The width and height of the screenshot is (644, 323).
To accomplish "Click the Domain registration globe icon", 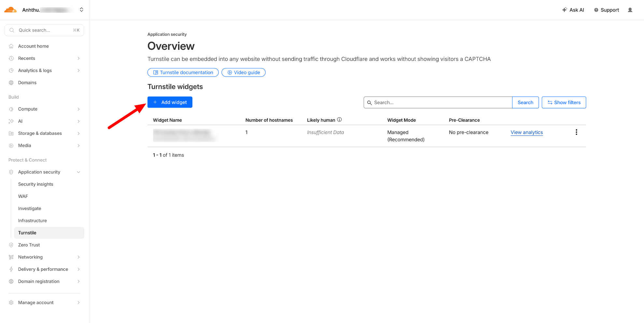I will tap(11, 281).
